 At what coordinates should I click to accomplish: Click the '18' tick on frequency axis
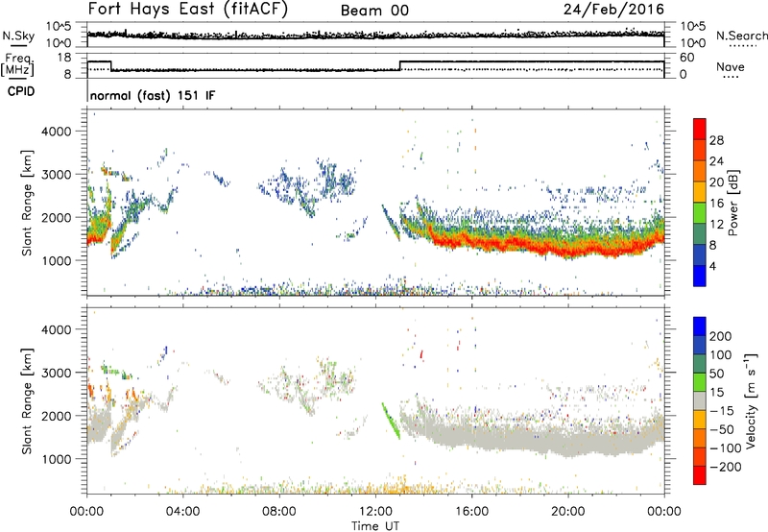(x=64, y=58)
